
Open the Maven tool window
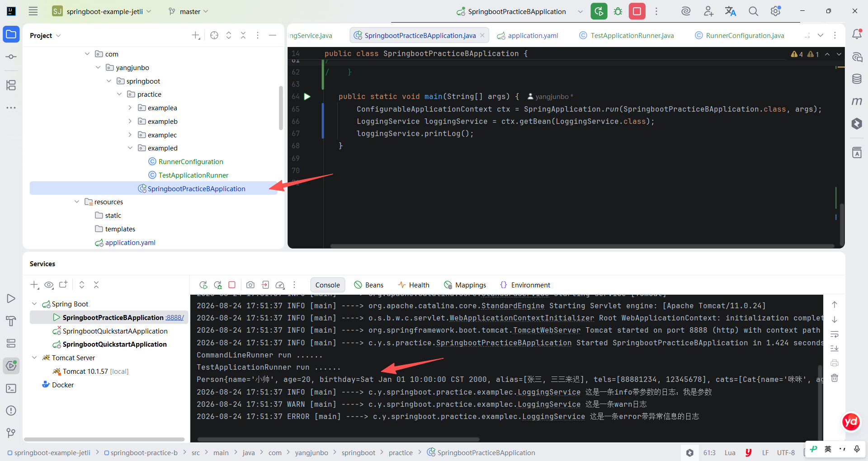[x=857, y=101]
